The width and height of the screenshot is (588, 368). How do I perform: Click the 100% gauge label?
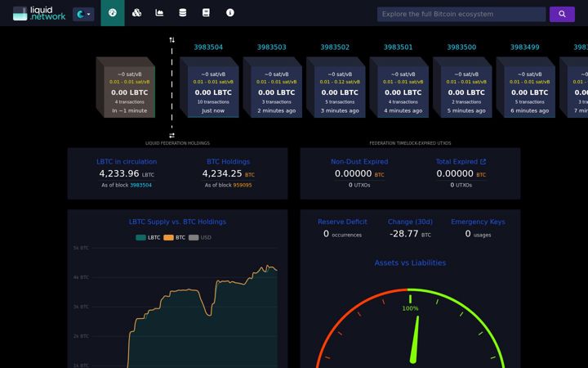[410, 308]
